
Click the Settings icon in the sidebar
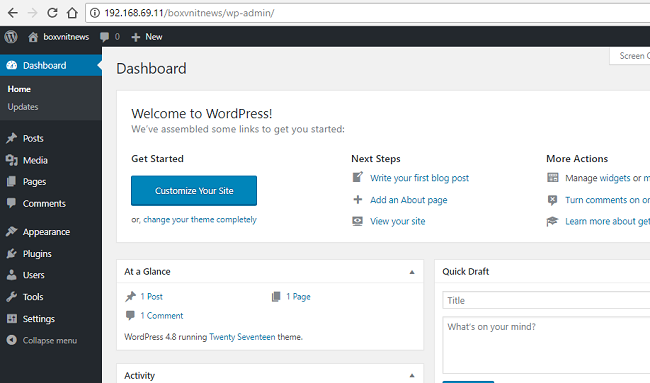pos(12,318)
